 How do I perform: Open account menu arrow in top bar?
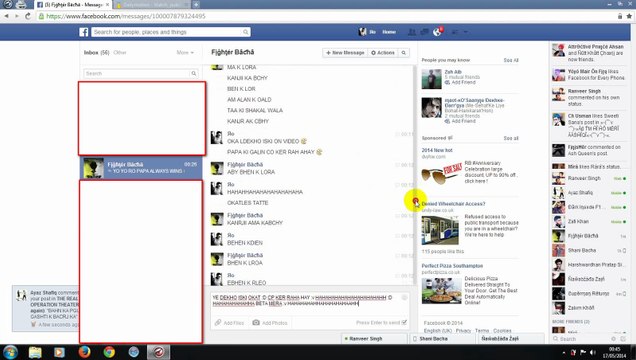(466, 32)
